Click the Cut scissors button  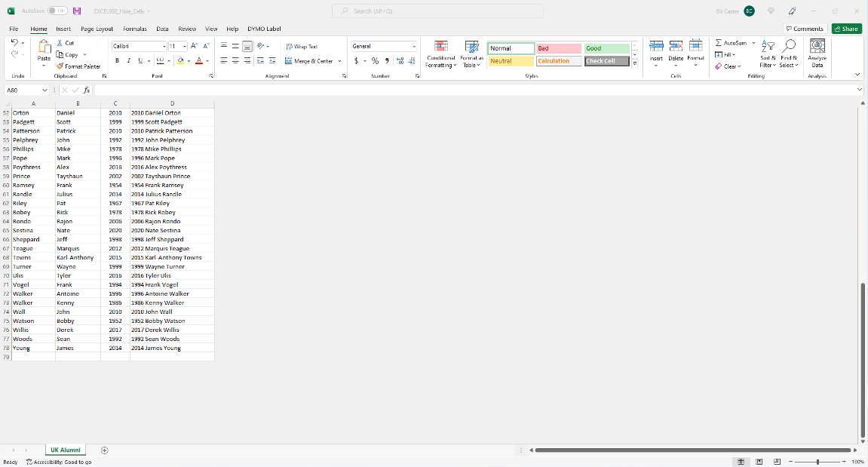tap(66, 43)
